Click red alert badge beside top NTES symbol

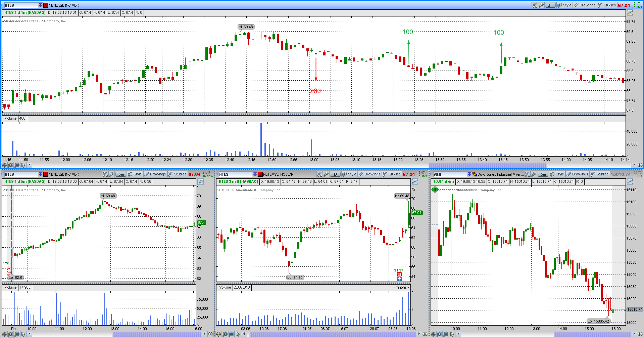click(46, 5)
